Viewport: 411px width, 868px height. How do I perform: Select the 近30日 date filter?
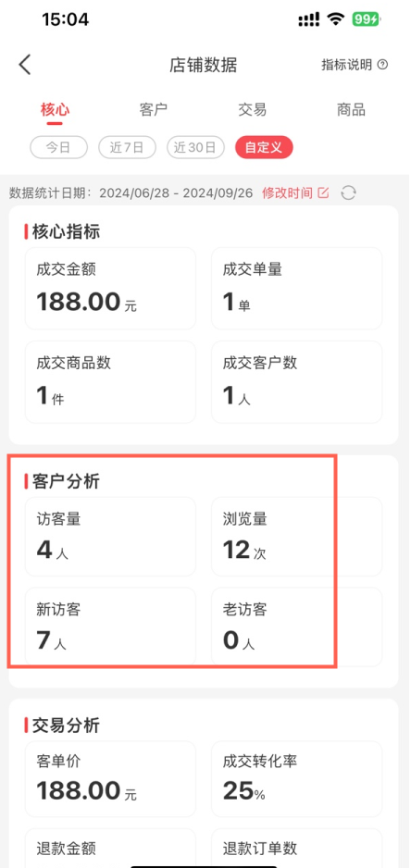[x=195, y=147]
